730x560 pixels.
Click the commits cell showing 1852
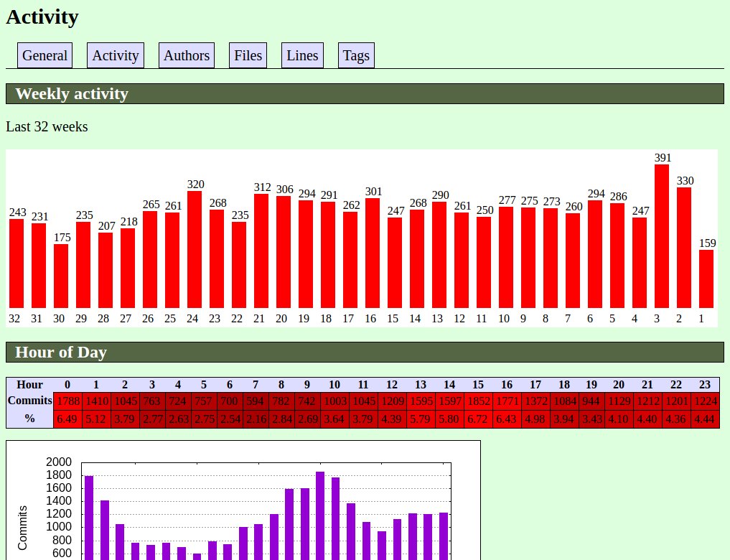[478, 401]
